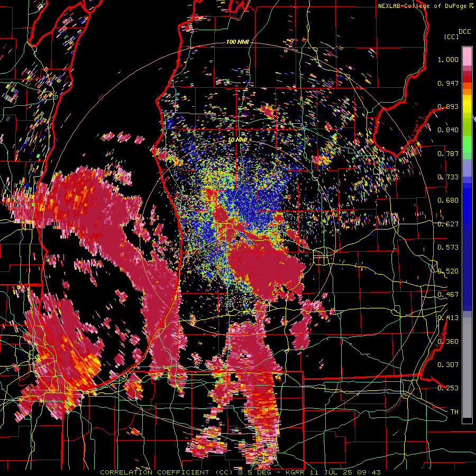This screenshot has height=476, width=476.
Task: Select the 0.253 scale value
Action: 448,388
